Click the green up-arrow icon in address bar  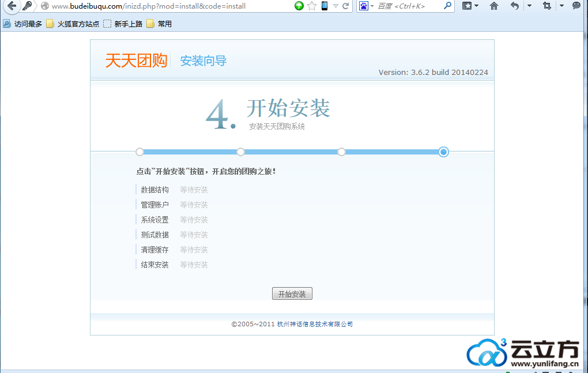coord(299,6)
